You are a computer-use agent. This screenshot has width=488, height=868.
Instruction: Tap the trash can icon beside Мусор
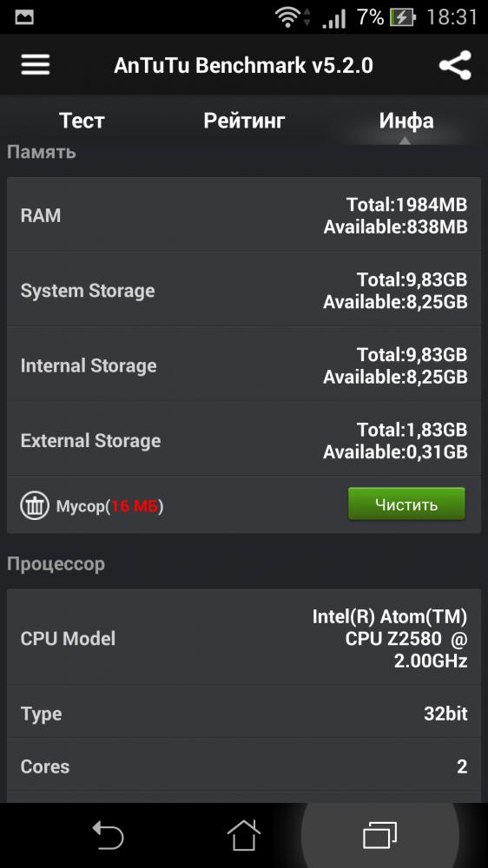point(35,505)
